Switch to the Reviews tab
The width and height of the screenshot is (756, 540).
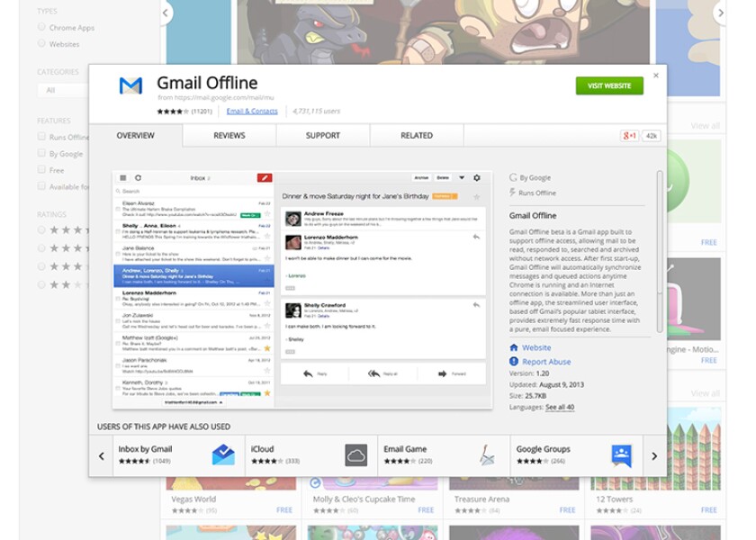click(229, 136)
